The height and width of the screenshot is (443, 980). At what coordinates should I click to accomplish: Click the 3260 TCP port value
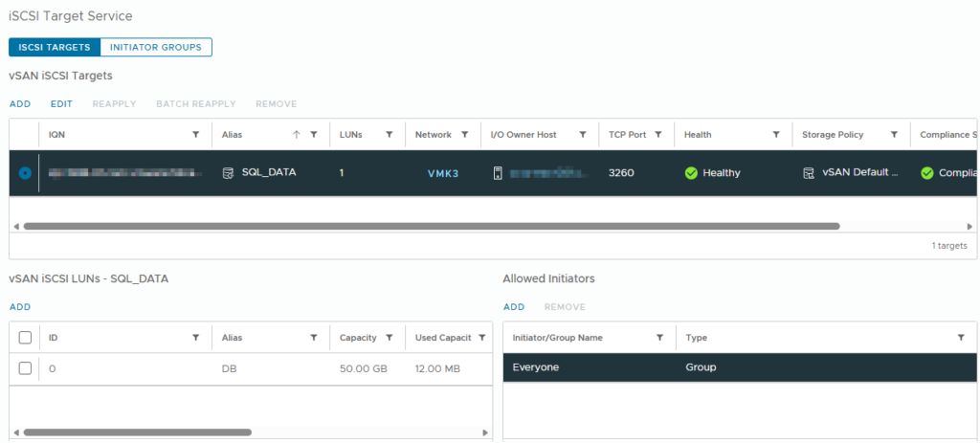tap(621, 173)
